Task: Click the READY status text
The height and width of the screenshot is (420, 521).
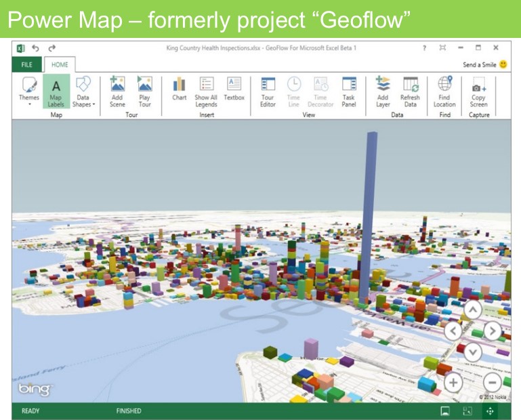Action: (30, 411)
